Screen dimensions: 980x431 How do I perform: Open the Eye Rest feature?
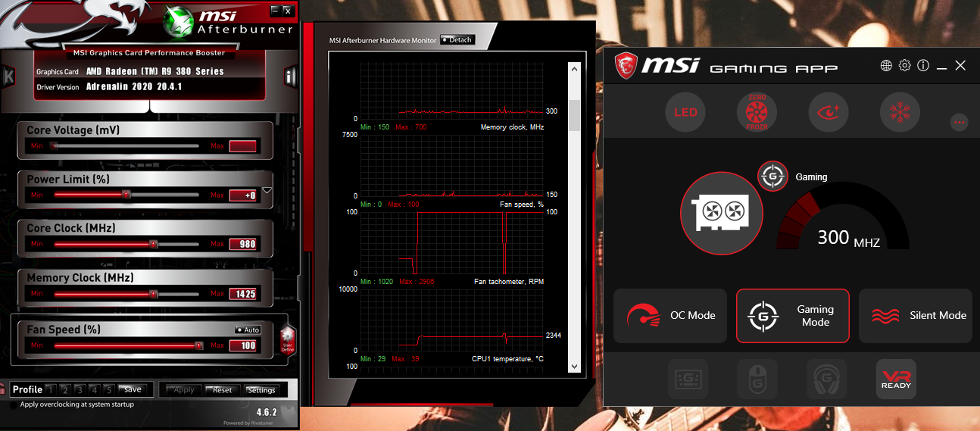pos(828,113)
